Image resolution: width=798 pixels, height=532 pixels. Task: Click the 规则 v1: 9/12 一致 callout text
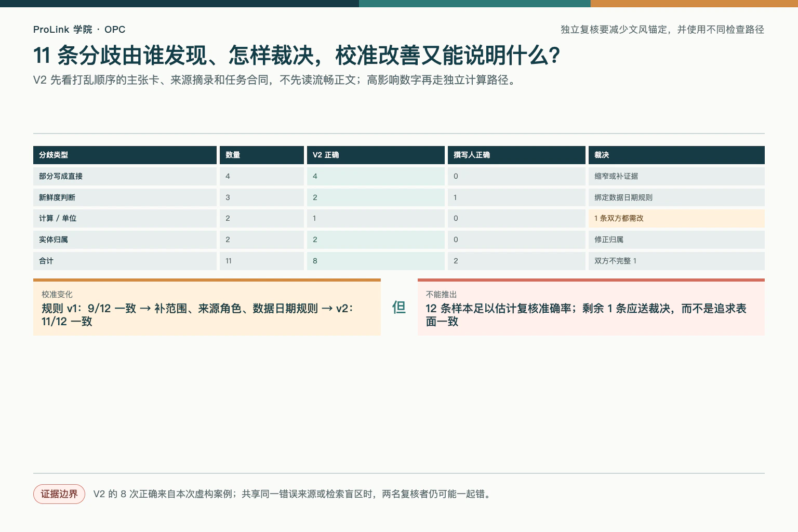point(197,315)
